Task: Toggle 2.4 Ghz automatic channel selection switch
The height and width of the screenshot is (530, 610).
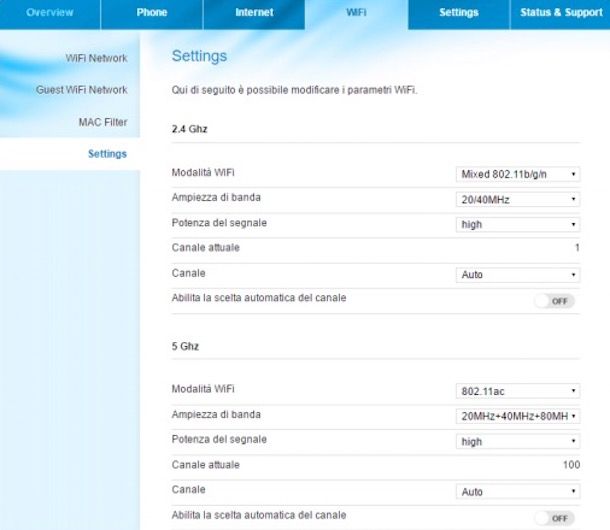Action: tap(554, 301)
